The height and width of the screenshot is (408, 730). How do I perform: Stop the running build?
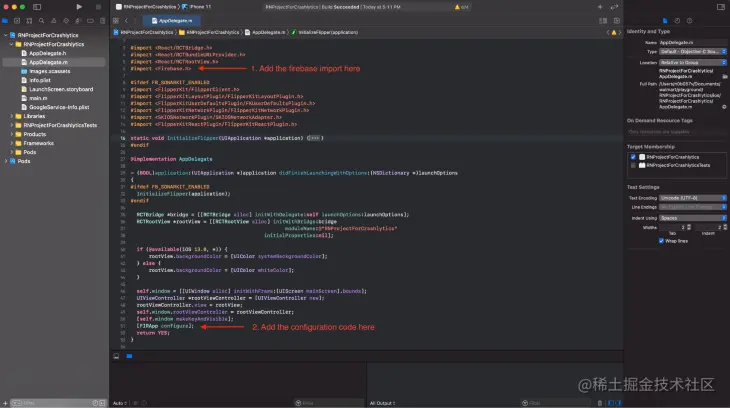click(x=98, y=7)
